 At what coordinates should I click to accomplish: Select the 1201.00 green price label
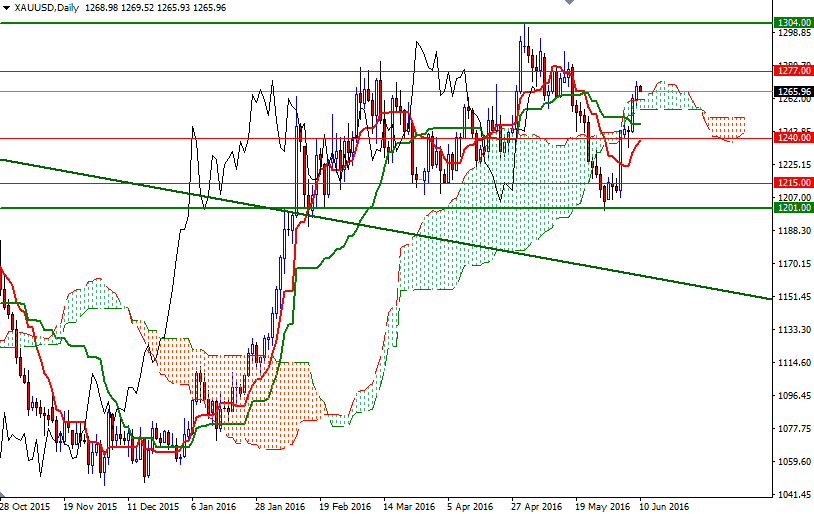tap(793, 208)
